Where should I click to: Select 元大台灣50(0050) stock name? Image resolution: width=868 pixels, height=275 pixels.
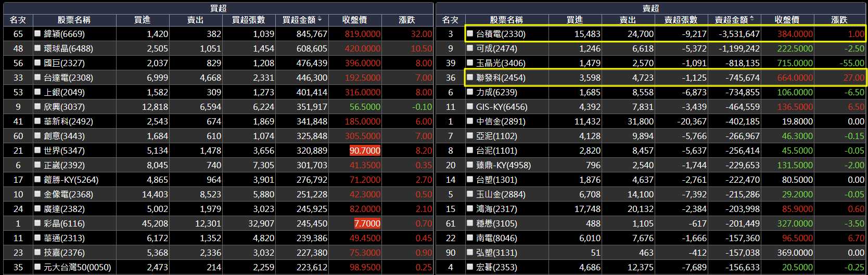point(78,267)
